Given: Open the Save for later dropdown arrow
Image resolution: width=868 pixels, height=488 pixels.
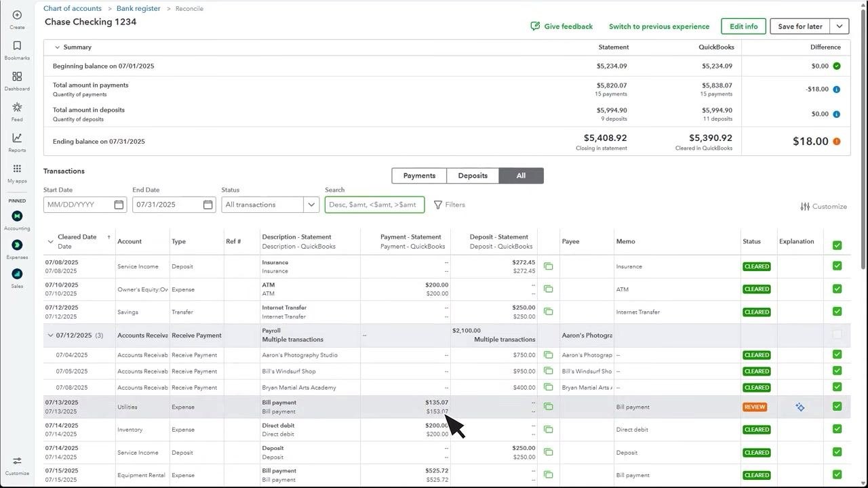Looking at the screenshot, I should [840, 26].
